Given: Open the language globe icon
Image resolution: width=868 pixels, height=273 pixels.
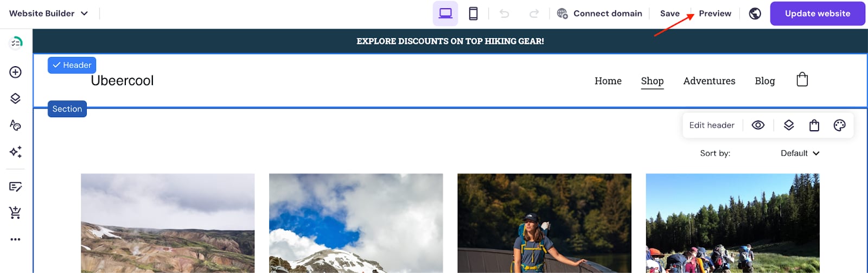Looking at the screenshot, I should tap(755, 14).
